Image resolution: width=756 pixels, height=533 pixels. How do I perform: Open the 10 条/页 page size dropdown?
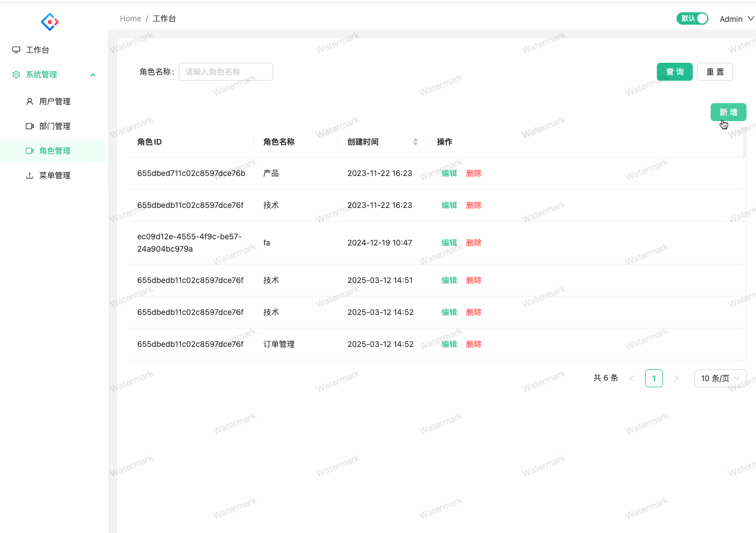(720, 378)
